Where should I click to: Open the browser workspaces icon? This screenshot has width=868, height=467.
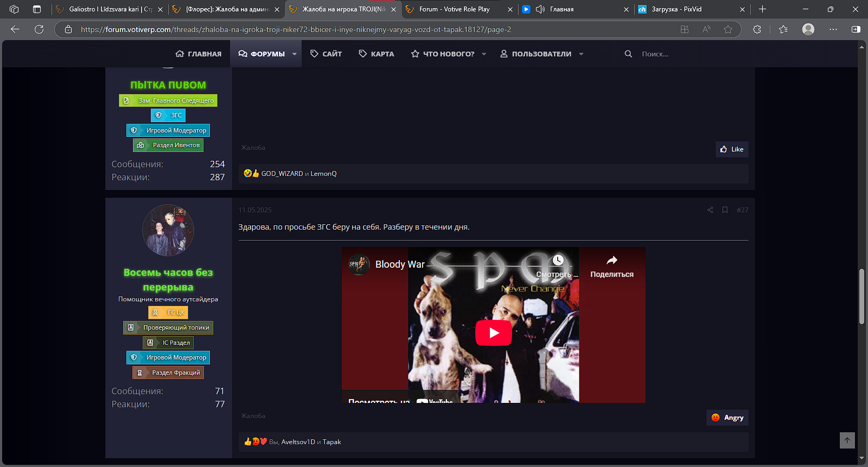[14, 9]
